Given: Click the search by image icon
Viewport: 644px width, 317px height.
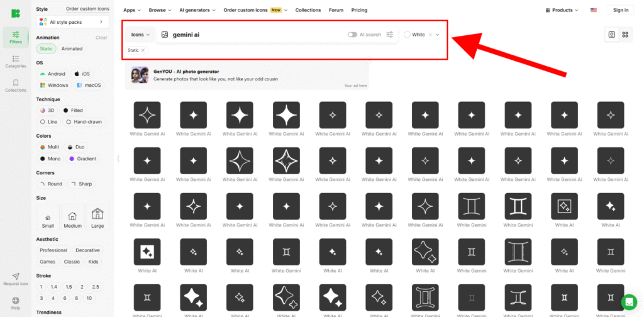Looking at the screenshot, I should tap(165, 35).
